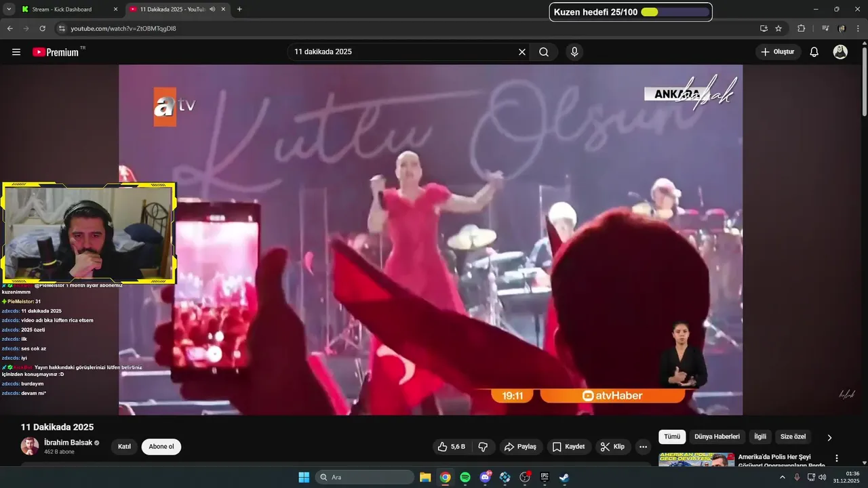The image size is (868, 488).
Task: Install the page as an app icon
Action: tap(764, 28)
